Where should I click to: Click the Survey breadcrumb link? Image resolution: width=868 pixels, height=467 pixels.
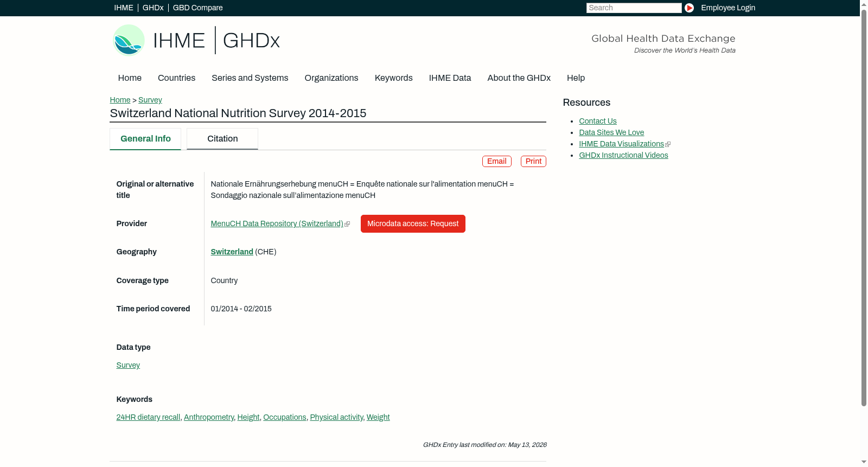pyautogui.click(x=150, y=100)
